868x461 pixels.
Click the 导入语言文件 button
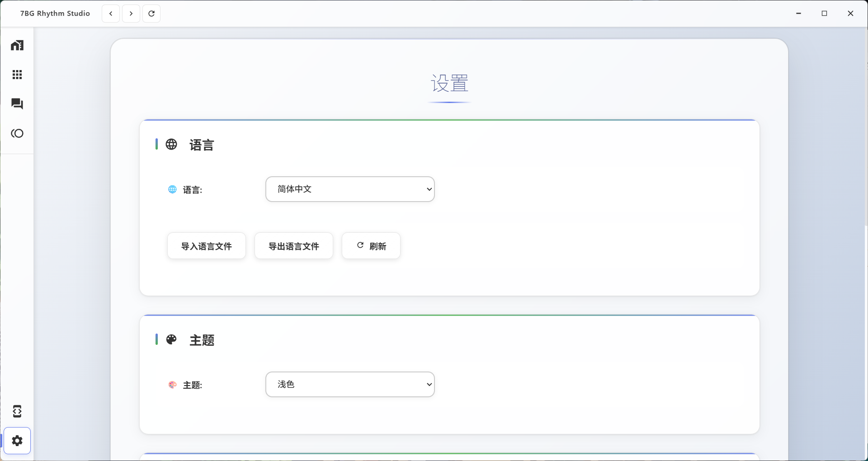[206, 246]
